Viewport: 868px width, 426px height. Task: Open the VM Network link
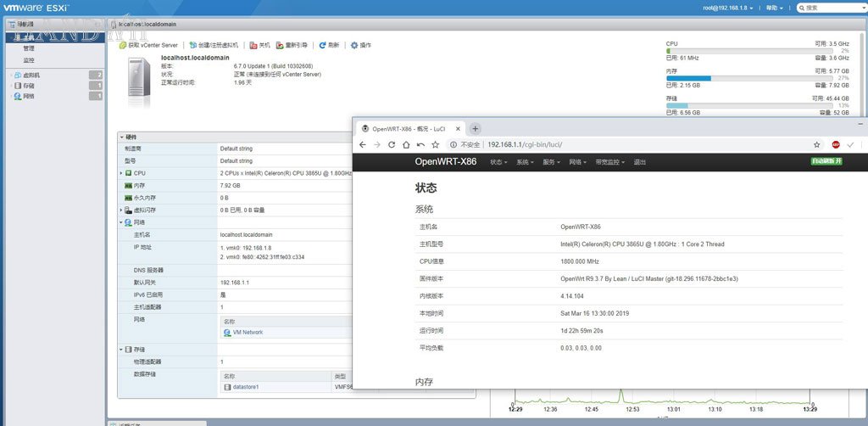(248, 333)
